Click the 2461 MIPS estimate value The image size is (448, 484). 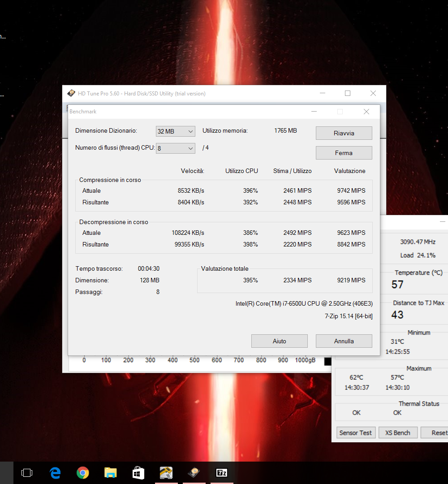(x=297, y=191)
